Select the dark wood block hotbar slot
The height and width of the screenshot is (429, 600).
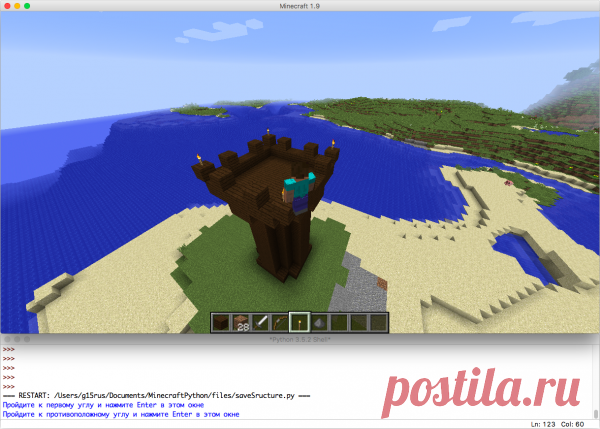point(221,323)
